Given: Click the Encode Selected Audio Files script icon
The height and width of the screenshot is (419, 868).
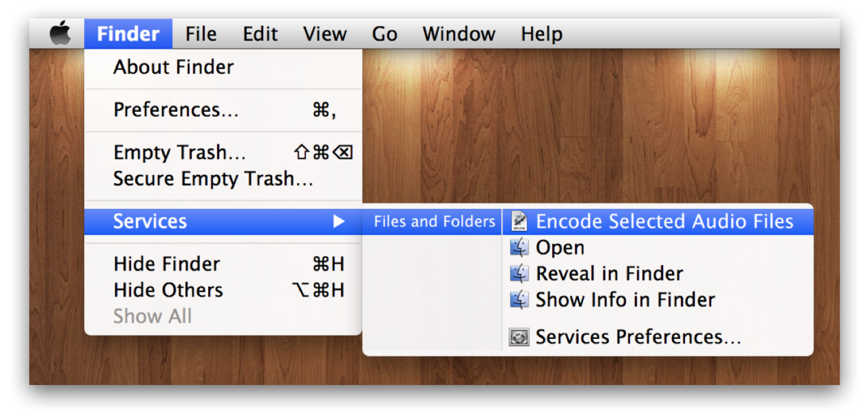Looking at the screenshot, I should [519, 222].
